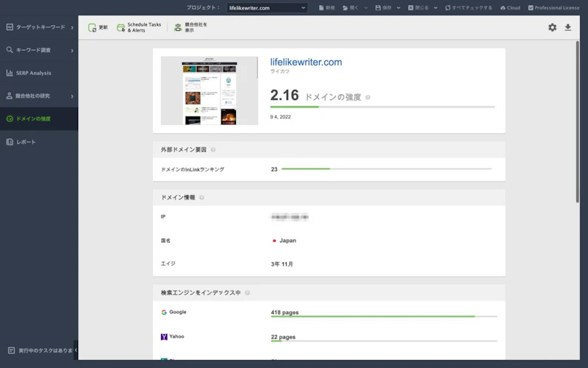Screen dimensions: 588x368
Task: Open settings with the gear icon
Action: coord(552,27)
